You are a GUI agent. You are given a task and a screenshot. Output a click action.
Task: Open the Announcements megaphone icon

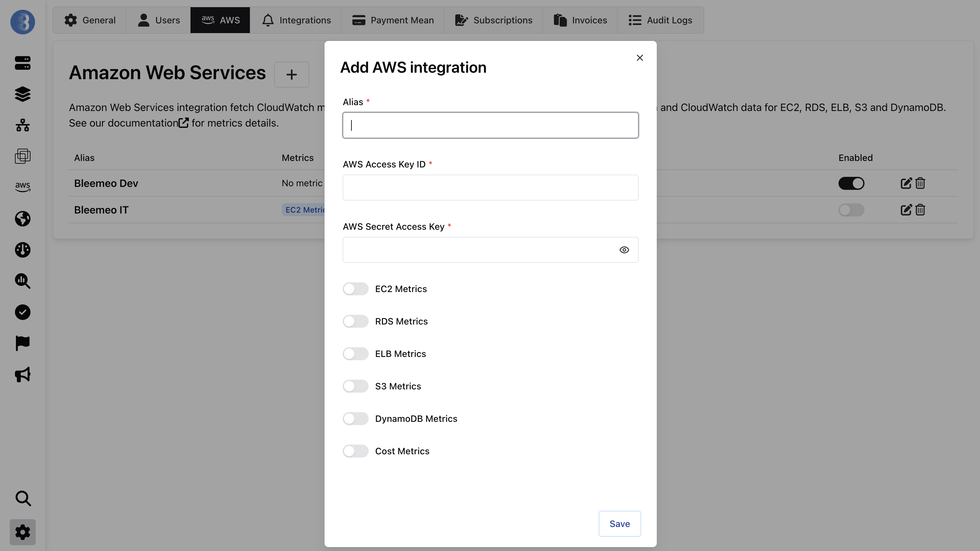pos(22,375)
